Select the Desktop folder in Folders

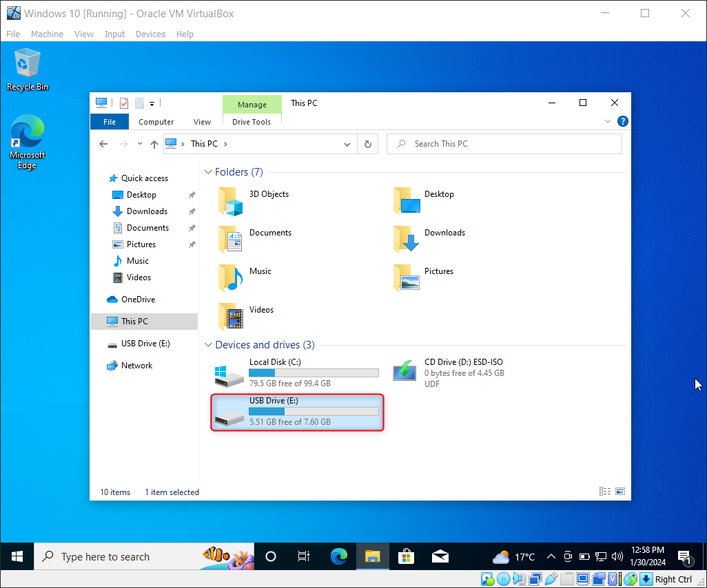[424, 201]
